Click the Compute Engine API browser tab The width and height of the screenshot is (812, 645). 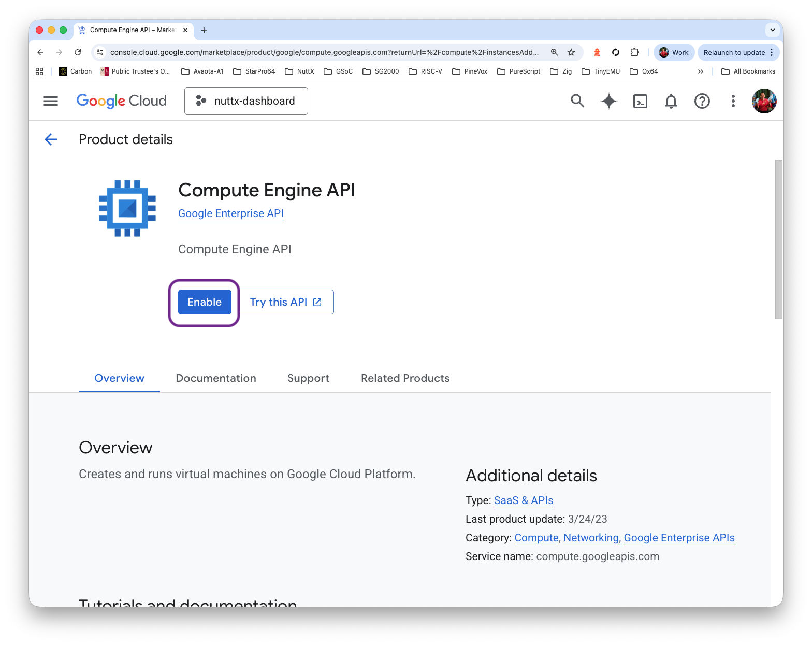click(x=134, y=30)
